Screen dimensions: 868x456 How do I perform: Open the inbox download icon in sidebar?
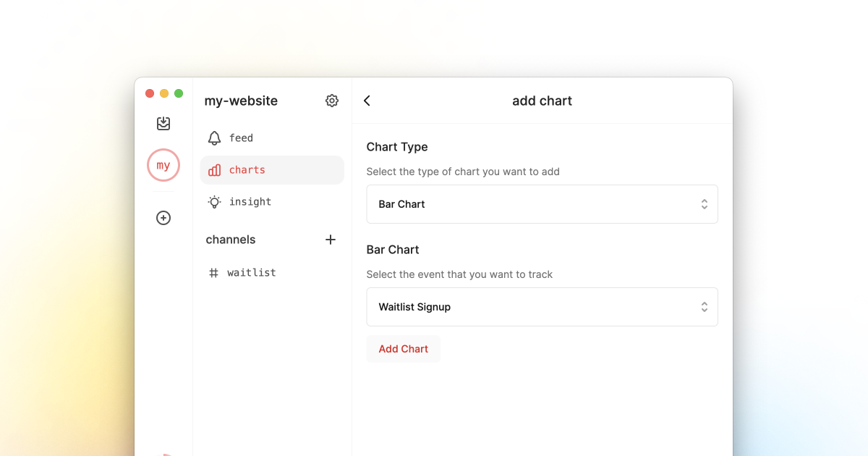(163, 124)
